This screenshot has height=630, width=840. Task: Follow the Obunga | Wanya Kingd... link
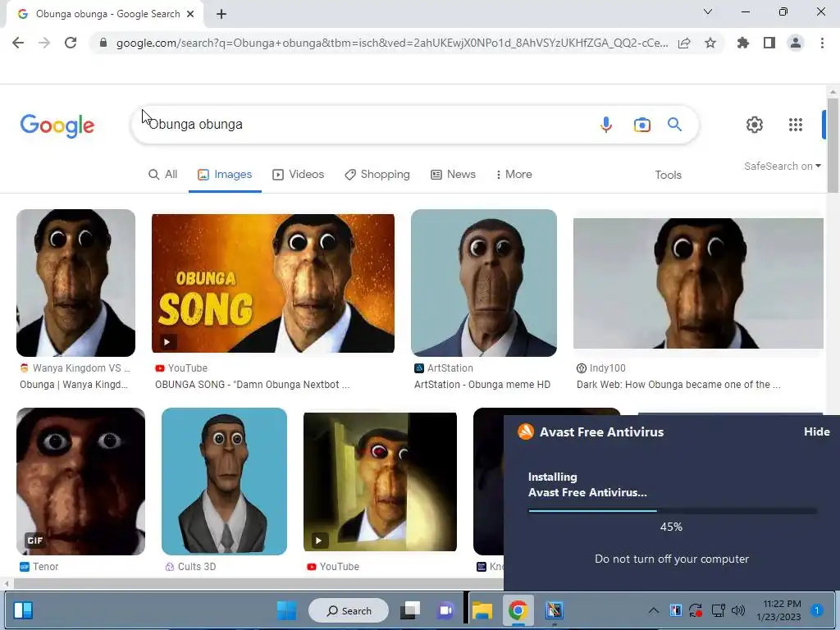[x=73, y=385]
